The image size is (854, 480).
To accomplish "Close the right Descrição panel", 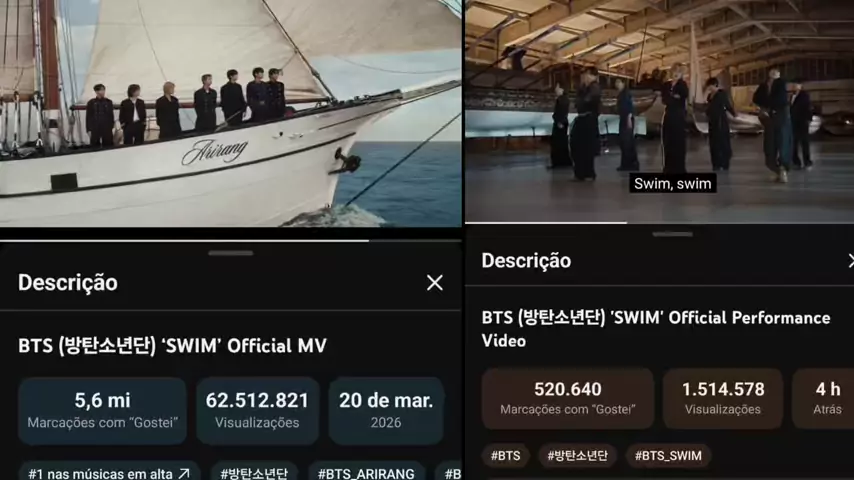I will [851, 260].
